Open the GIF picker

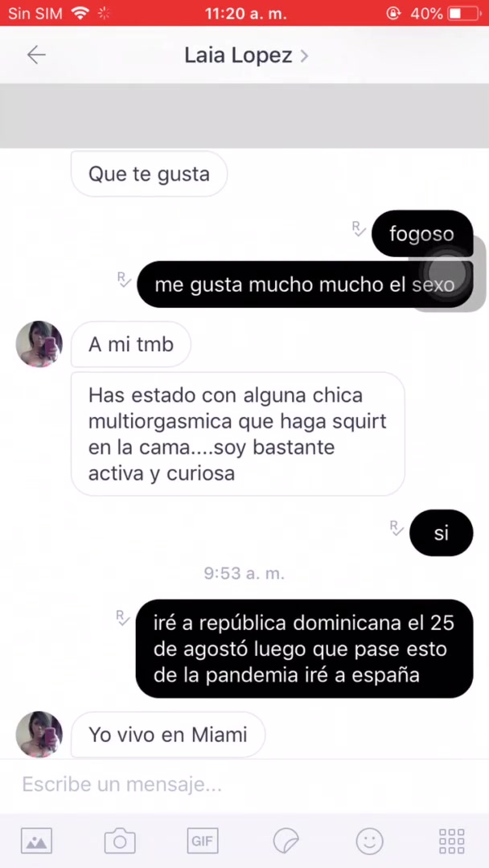click(x=203, y=841)
